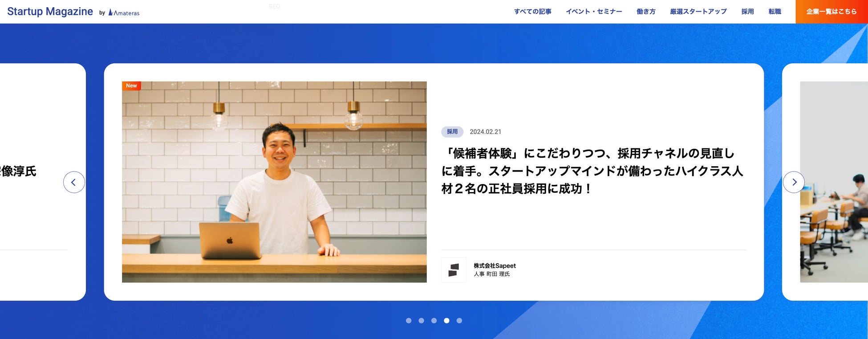Screen dimensions: 868x339
Task: Click the Startup Magazine site title
Action: tap(50, 12)
